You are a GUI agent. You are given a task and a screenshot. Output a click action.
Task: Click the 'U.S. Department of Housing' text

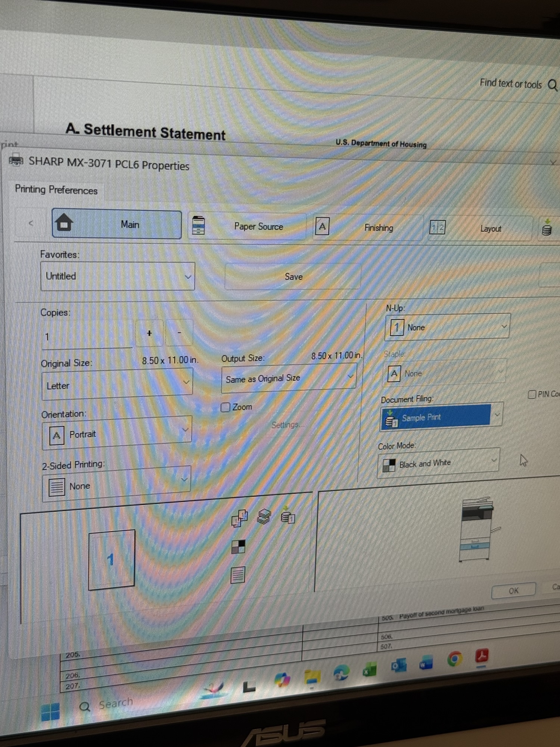[381, 143]
